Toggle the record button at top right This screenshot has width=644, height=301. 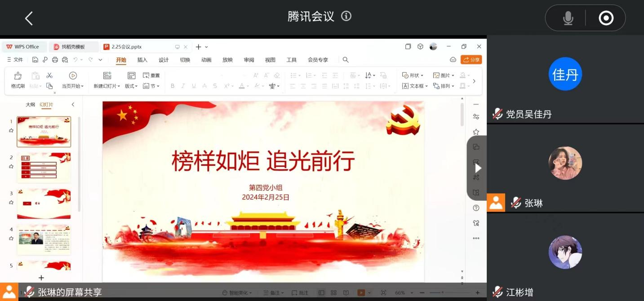pyautogui.click(x=606, y=18)
